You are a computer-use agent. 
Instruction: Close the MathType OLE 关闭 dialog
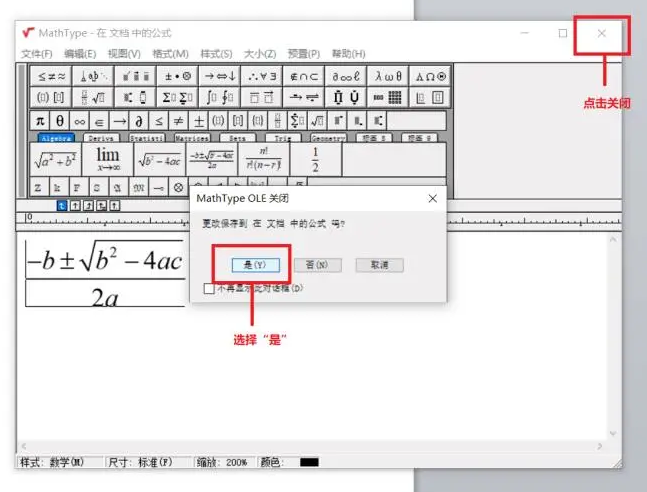click(x=432, y=199)
